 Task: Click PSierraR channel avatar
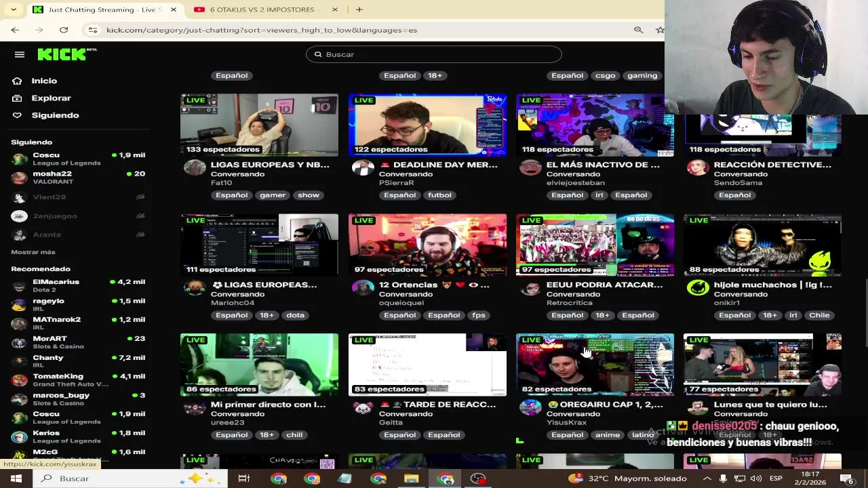coord(363,168)
